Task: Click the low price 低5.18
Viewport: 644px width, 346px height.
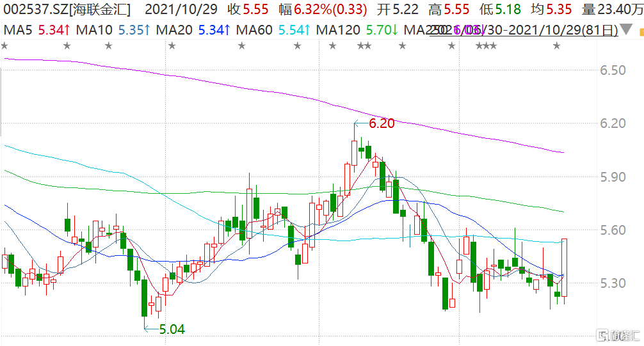Action: [500, 9]
